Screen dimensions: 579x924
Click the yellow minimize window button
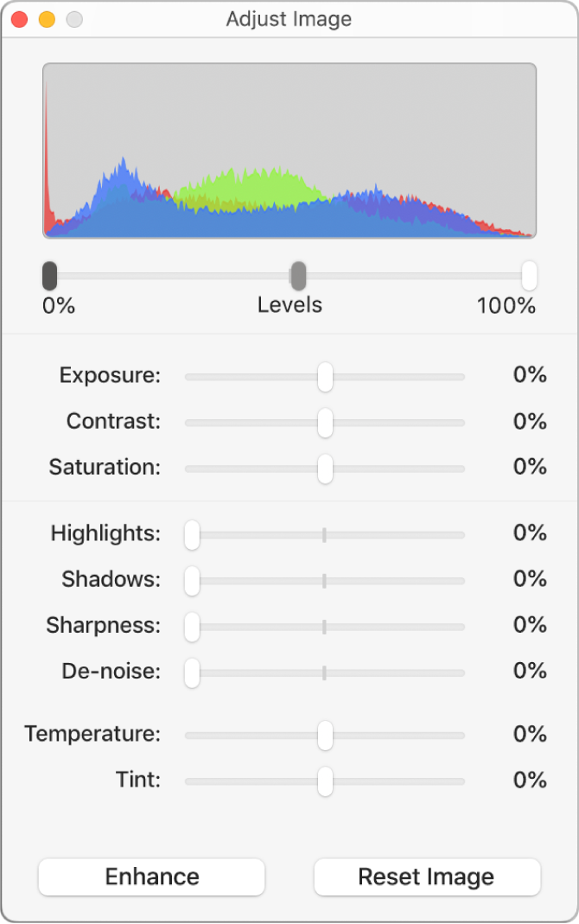(46, 18)
